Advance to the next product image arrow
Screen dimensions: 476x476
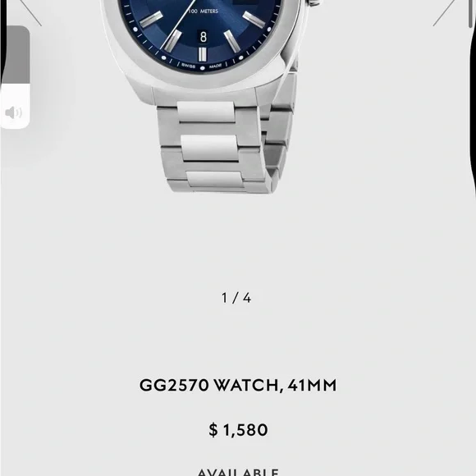tap(444, 12)
